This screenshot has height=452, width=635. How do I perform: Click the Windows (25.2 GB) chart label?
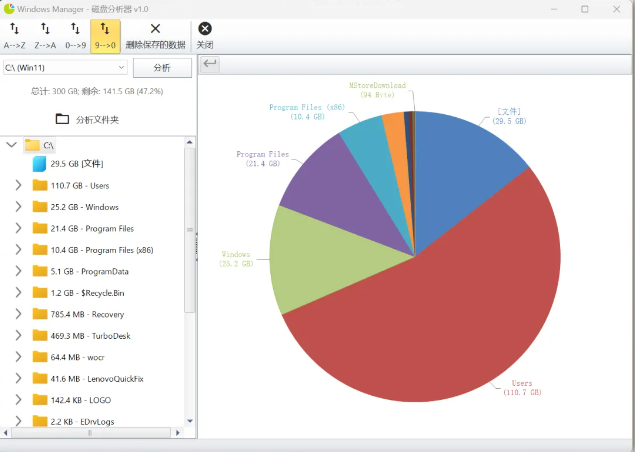tap(236, 259)
